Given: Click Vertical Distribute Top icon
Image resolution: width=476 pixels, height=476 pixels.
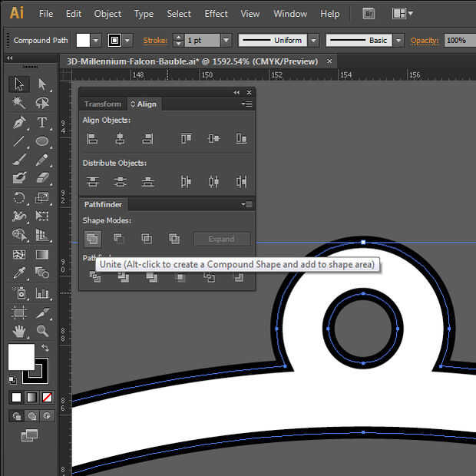Looking at the screenshot, I should (92, 182).
